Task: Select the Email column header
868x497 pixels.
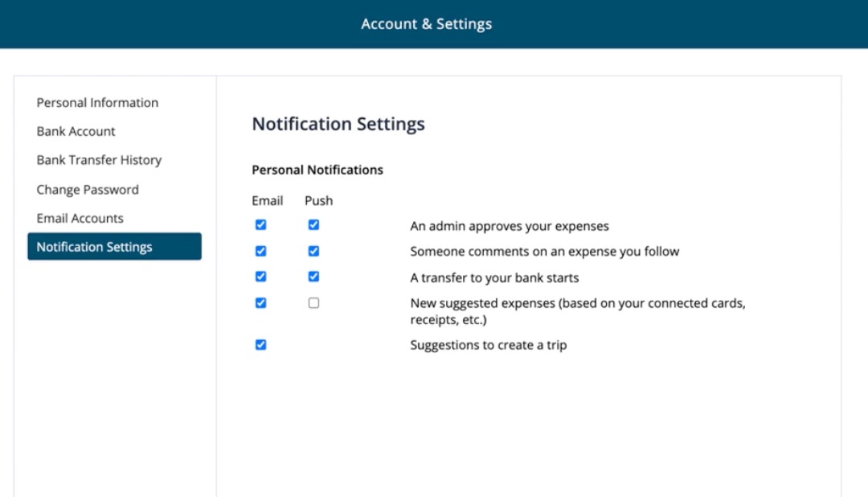Action: click(x=267, y=200)
